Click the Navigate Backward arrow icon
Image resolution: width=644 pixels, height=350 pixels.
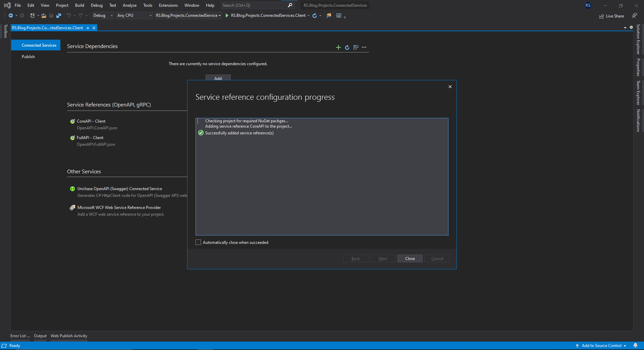click(x=11, y=15)
